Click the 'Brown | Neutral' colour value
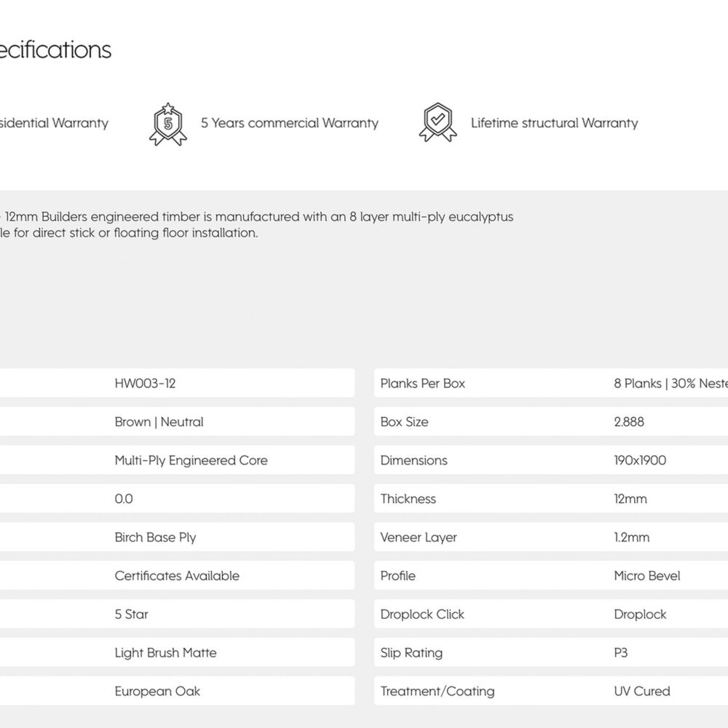 (159, 422)
